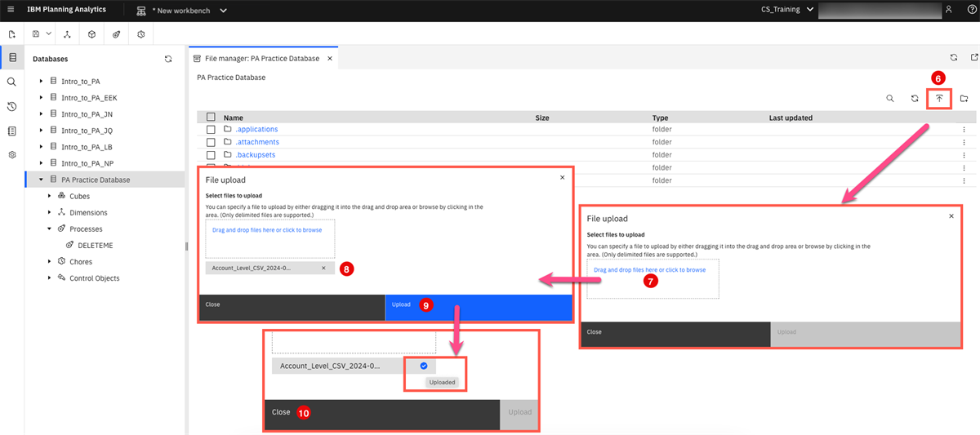Check the .attachments folder checkbox
The height and width of the screenshot is (435, 980).
(x=211, y=142)
